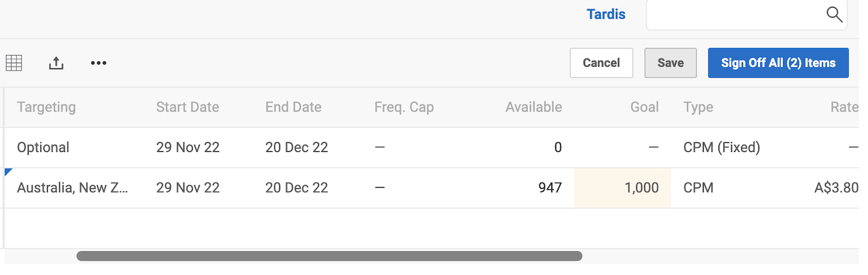
Task: Sort by the Start Date column header
Action: click(187, 107)
